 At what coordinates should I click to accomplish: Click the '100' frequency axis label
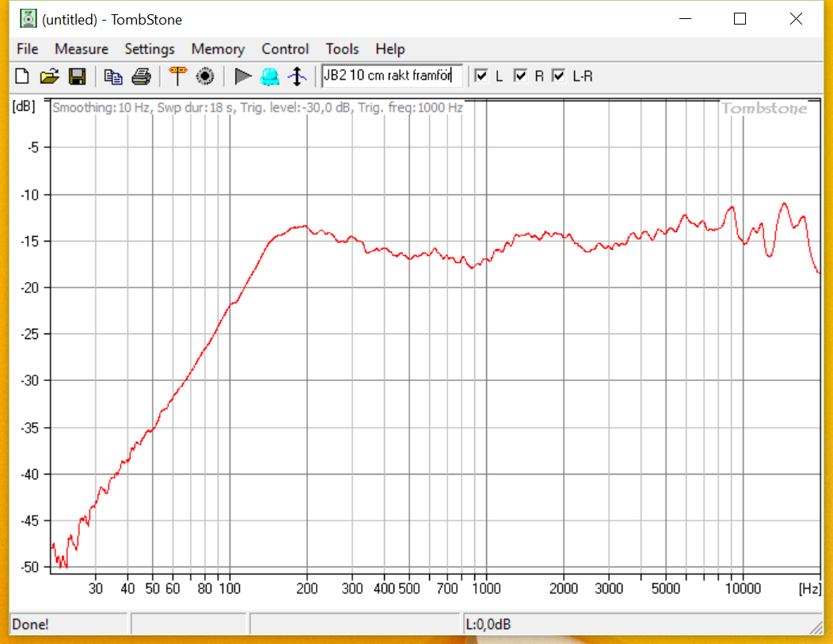point(230,589)
